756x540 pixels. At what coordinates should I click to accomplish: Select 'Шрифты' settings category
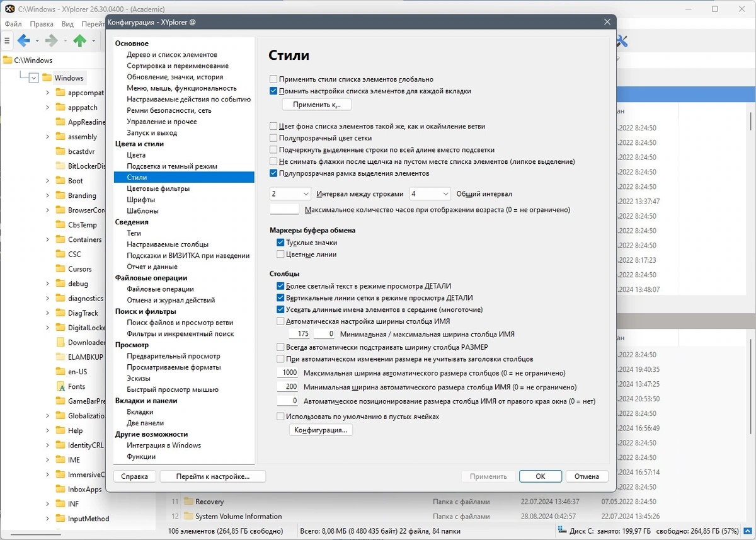coord(140,200)
